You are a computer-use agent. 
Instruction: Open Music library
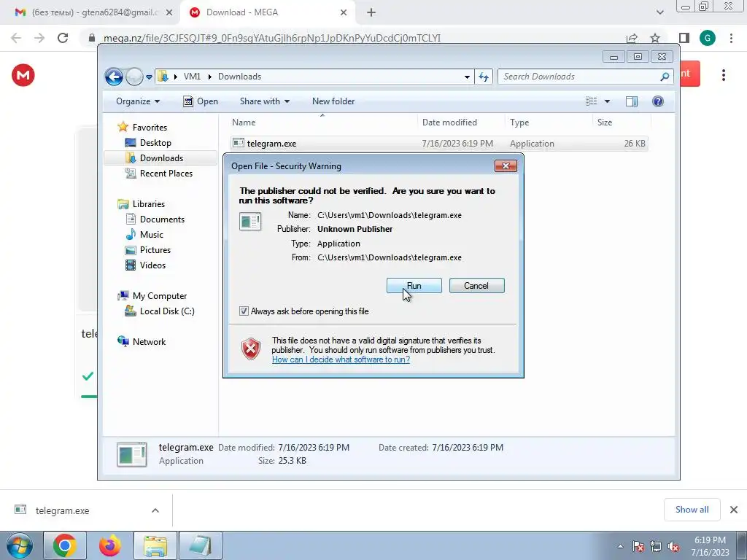[x=152, y=235]
